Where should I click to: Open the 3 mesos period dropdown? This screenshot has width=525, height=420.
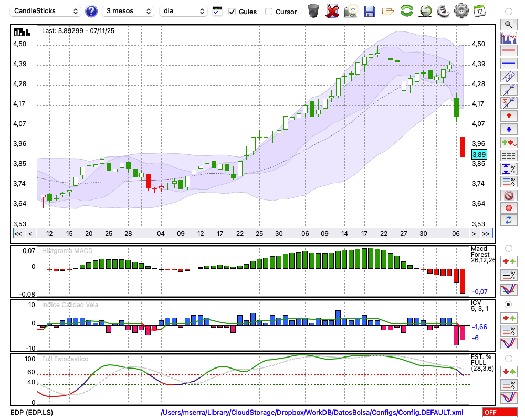tap(128, 11)
